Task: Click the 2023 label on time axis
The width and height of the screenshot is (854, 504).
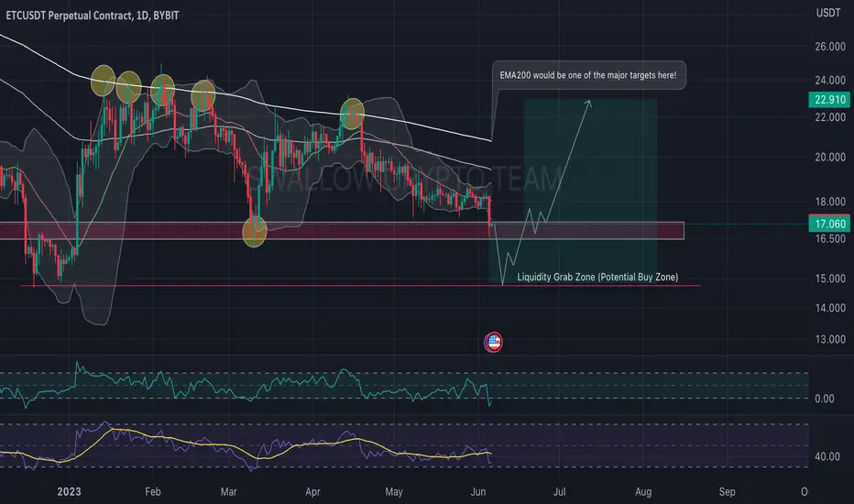Action: click(69, 491)
